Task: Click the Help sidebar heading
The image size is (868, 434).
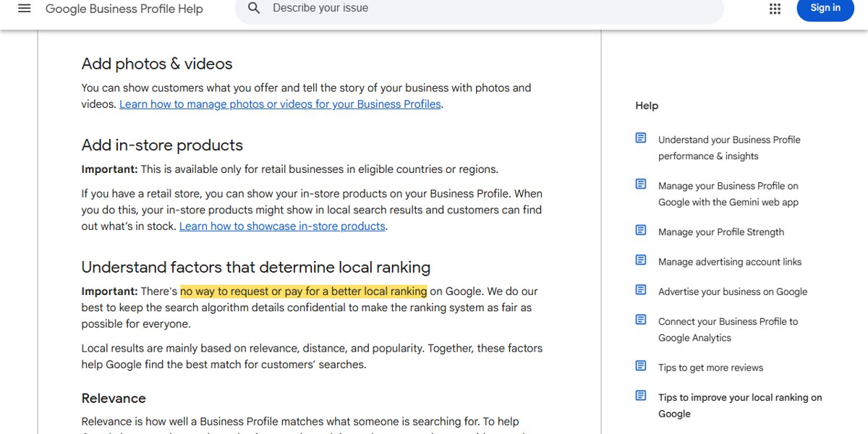Action: pyautogui.click(x=647, y=106)
